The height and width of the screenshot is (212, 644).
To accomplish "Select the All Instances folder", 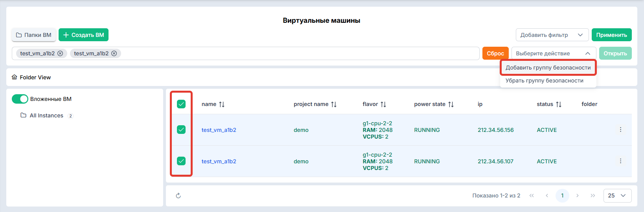I will coord(46,115).
